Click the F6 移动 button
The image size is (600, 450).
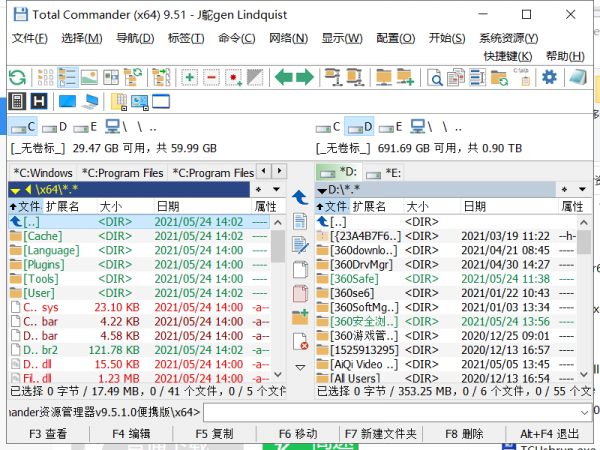coord(298,434)
